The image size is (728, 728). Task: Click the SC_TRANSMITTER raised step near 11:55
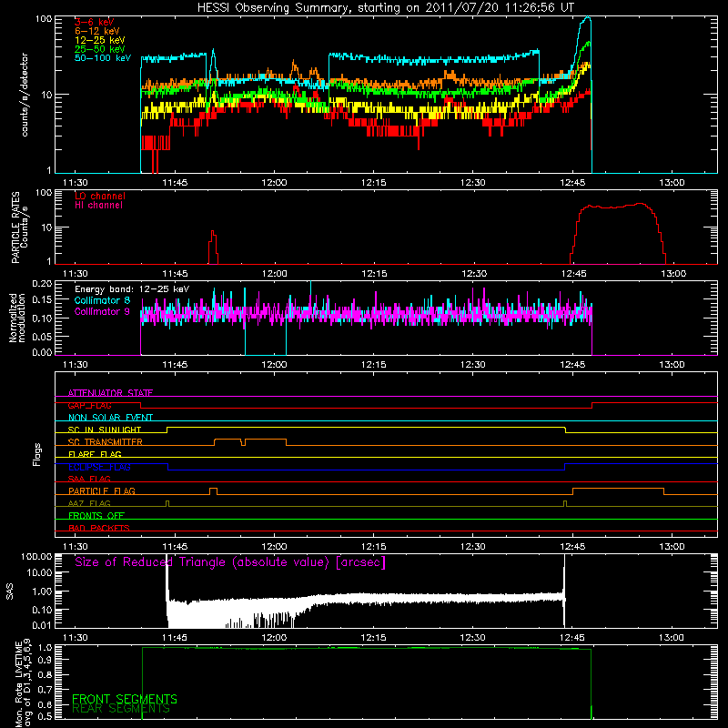tap(229, 440)
